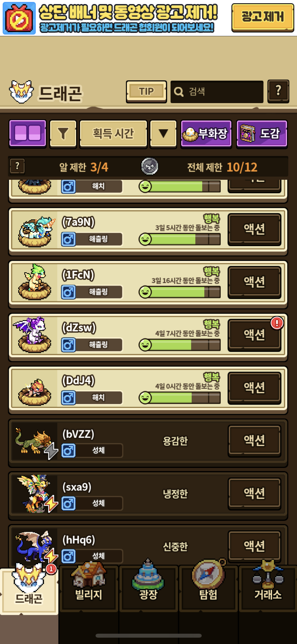Image resolution: width=297 pixels, height=644 pixels.
Task: Open the 부화장 hatchery
Action: (206, 133)
